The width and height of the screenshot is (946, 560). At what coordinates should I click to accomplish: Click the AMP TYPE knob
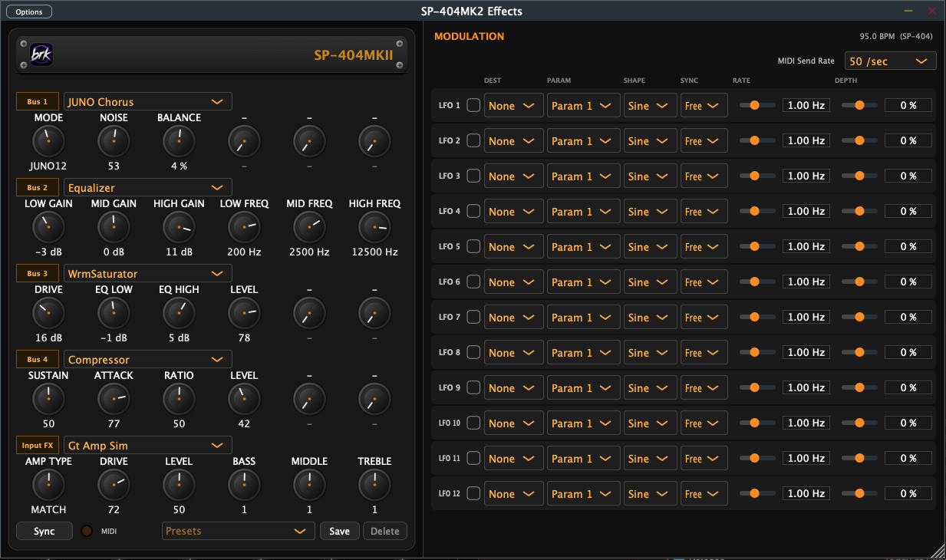48,485
